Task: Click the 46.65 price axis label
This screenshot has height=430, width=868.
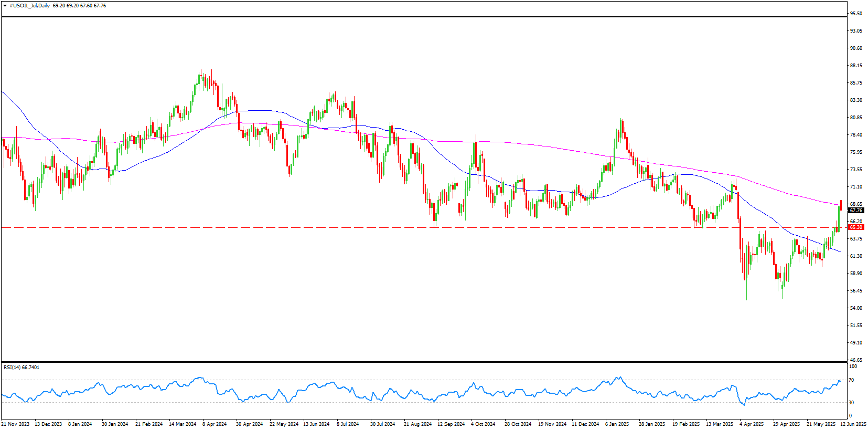Action: [x=856, y=360]
